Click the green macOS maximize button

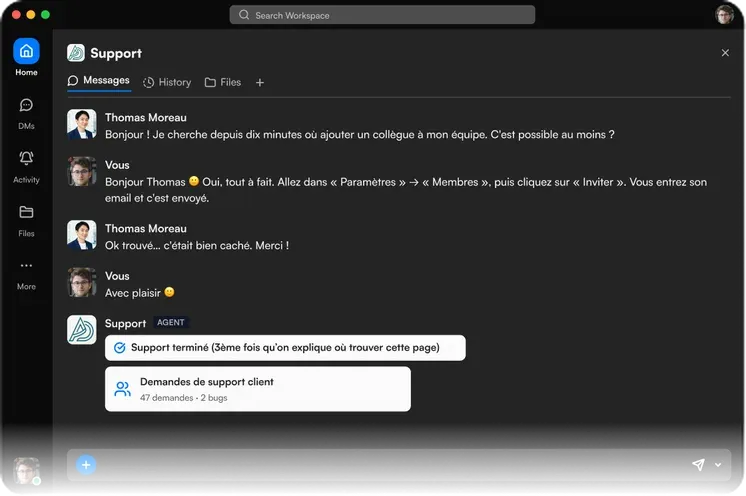[x=46, y=15]
